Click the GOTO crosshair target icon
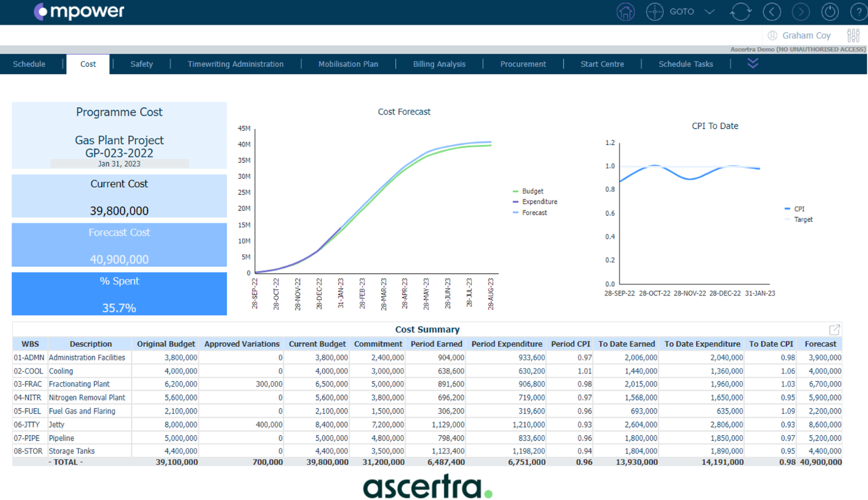Screen dimensions: 868x500 (654, 12)
